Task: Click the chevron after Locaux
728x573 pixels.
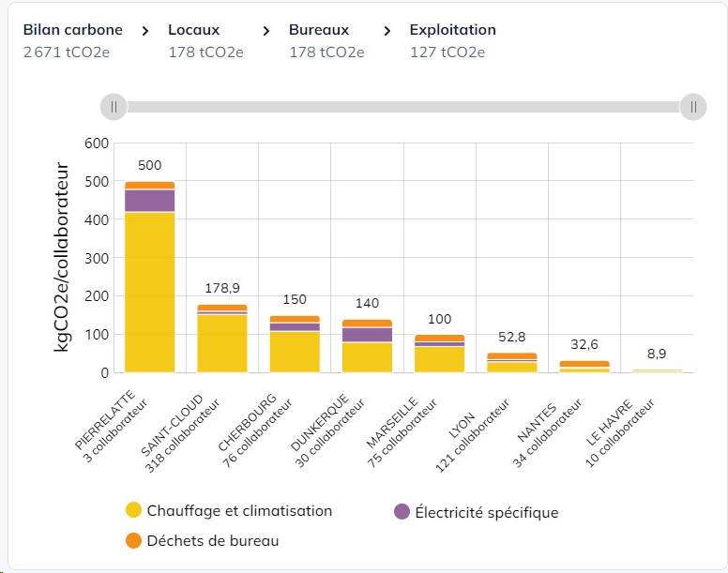Action: pyautogui.click(x=266, y=31)
